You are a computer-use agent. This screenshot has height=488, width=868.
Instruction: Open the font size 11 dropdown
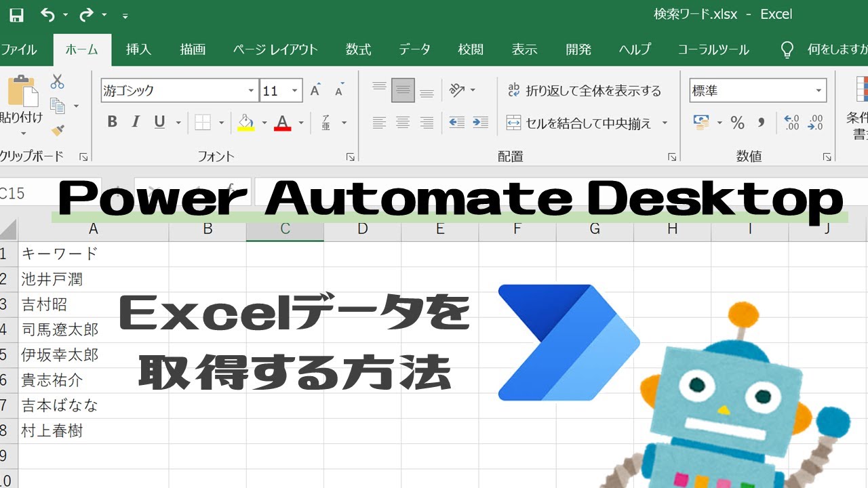pyautogui.click(x=296, y=90)
